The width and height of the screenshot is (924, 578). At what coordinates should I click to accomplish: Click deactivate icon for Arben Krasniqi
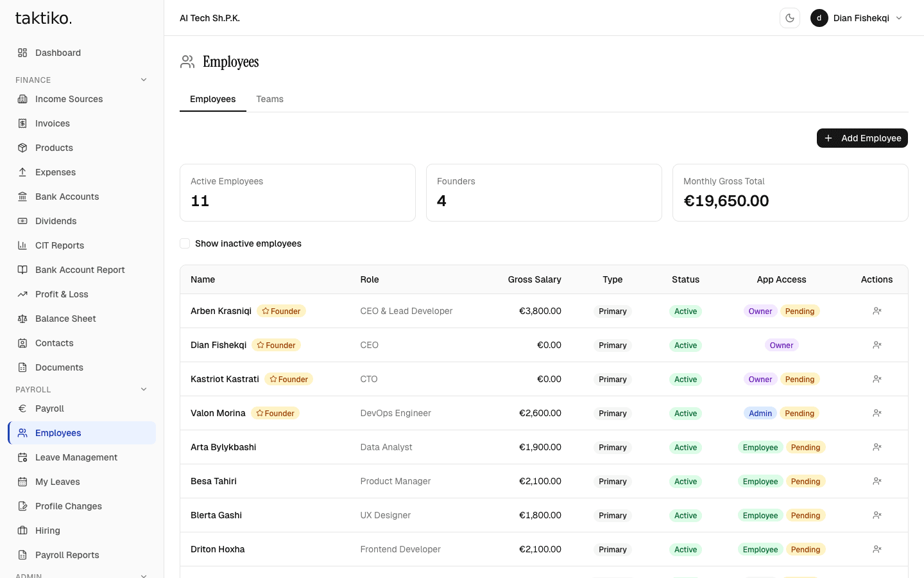tap(877, 311)
